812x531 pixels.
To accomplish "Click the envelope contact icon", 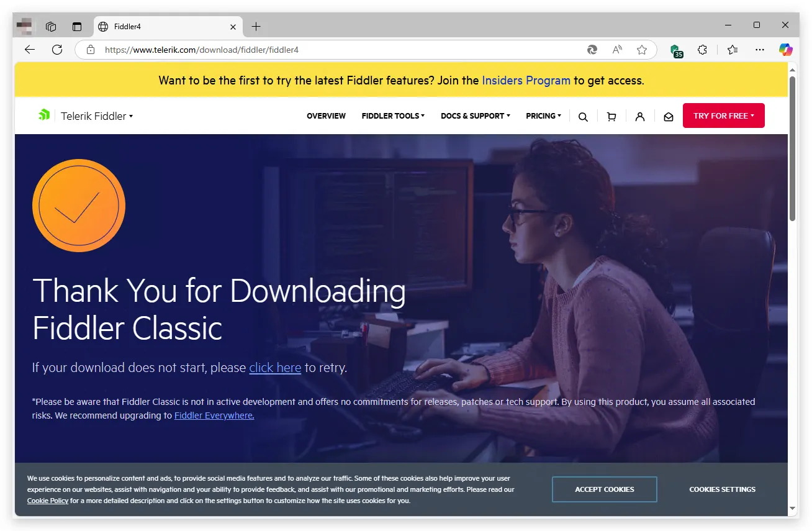I will point(669,117).
